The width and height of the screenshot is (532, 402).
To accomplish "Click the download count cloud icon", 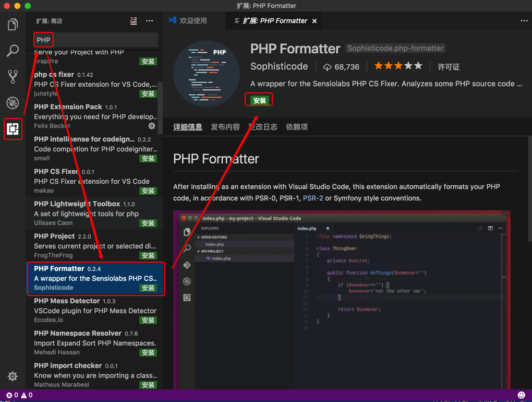I will pyautogui.click(x=327, y=67).
